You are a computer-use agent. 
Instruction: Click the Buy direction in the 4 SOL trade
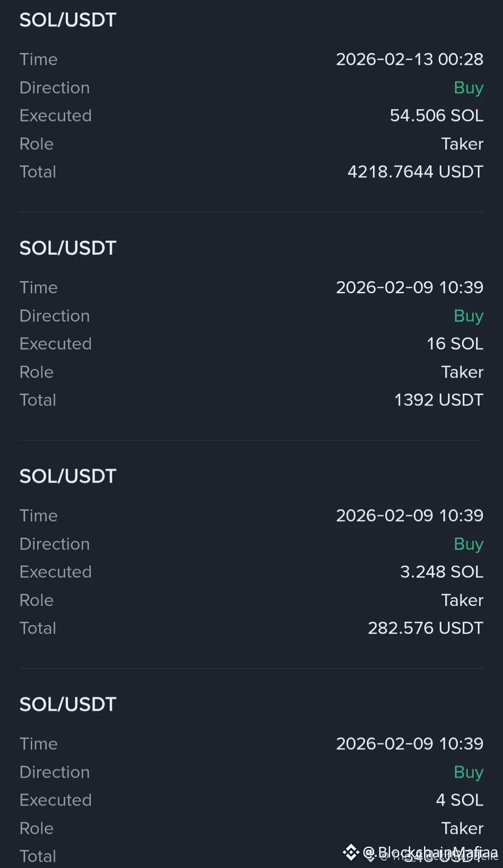click(x=468, y=773)
